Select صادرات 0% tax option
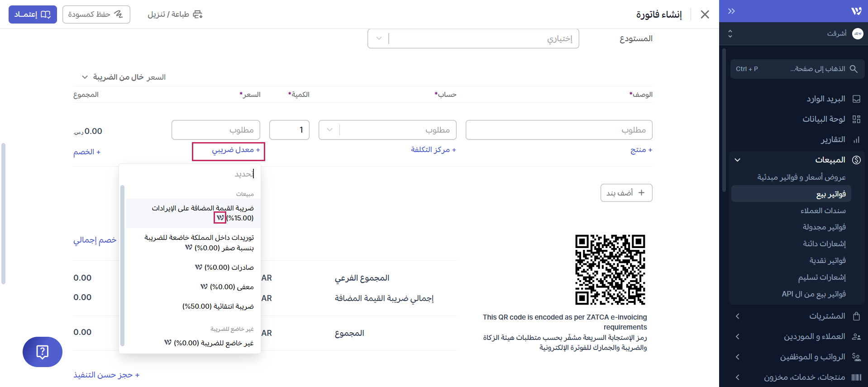868x387 pixels. click(x=224, y=268)
